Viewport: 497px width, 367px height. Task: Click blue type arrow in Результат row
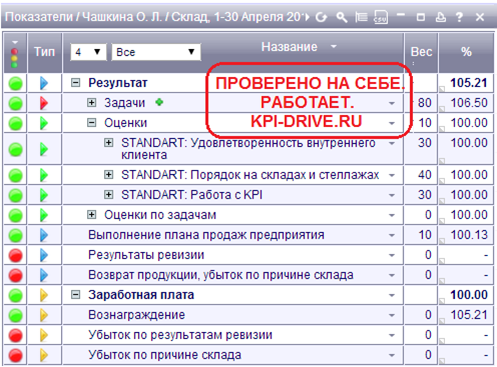pos(44,83)
